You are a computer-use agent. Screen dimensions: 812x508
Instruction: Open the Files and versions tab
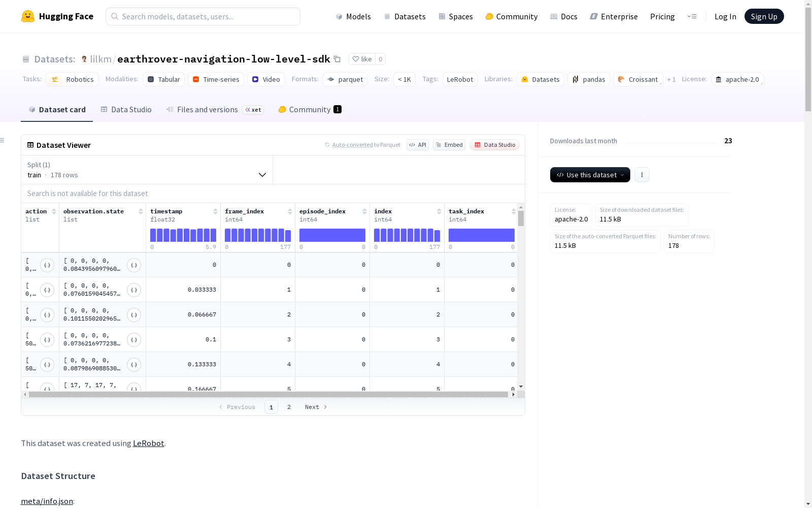tap(215, 110)
